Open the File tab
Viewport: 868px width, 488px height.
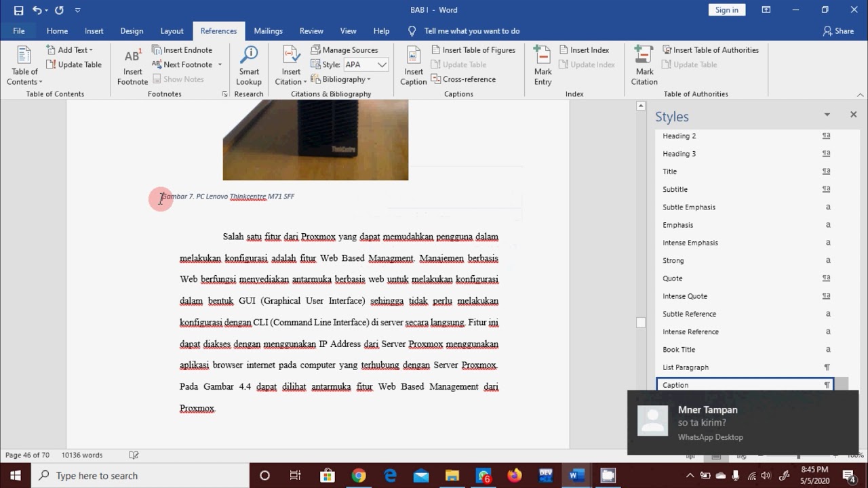(18, 30)
